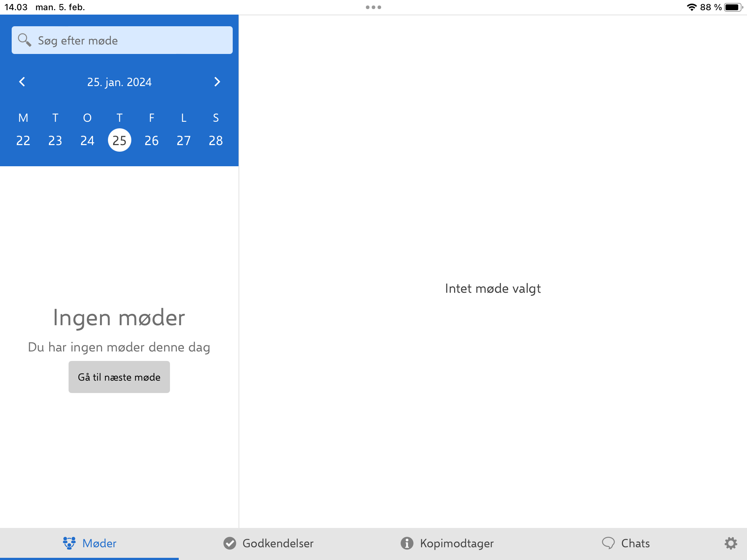Tap the three-dot multitasking indicator
This screenshot has width=747, height=560.
tap(373, 7)
